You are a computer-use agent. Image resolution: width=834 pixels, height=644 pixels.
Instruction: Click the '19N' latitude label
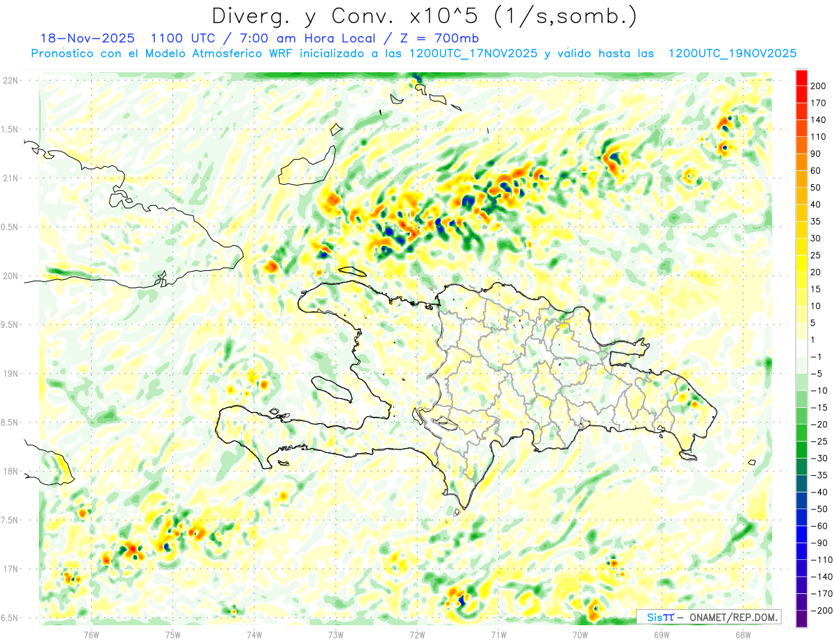10,374
